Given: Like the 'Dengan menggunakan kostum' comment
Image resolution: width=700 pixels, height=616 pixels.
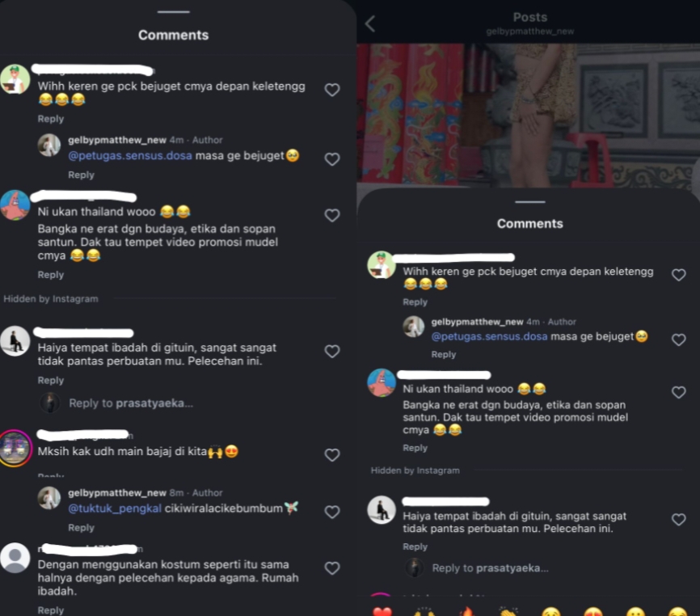Looking at the screenshot, I should [x=331, y=568].
